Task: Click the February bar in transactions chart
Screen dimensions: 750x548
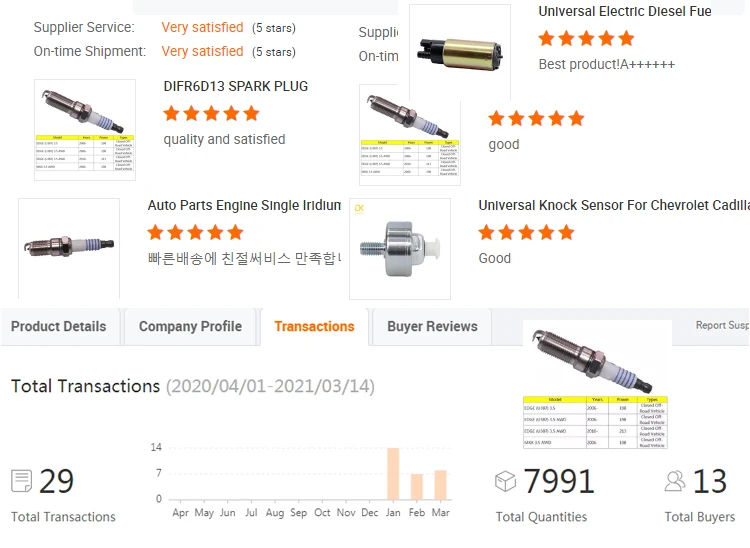Action: (417, 487)
